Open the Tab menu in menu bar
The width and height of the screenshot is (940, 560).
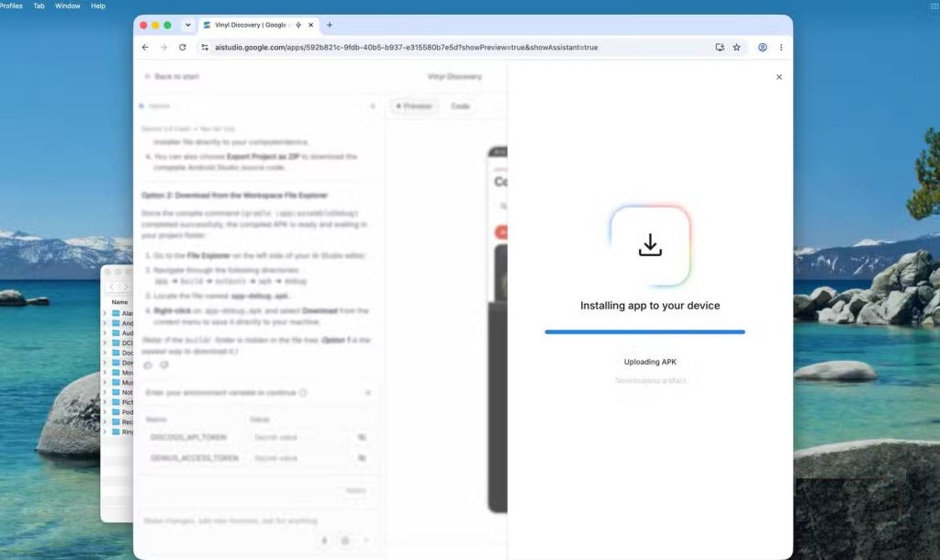(39, 6)
